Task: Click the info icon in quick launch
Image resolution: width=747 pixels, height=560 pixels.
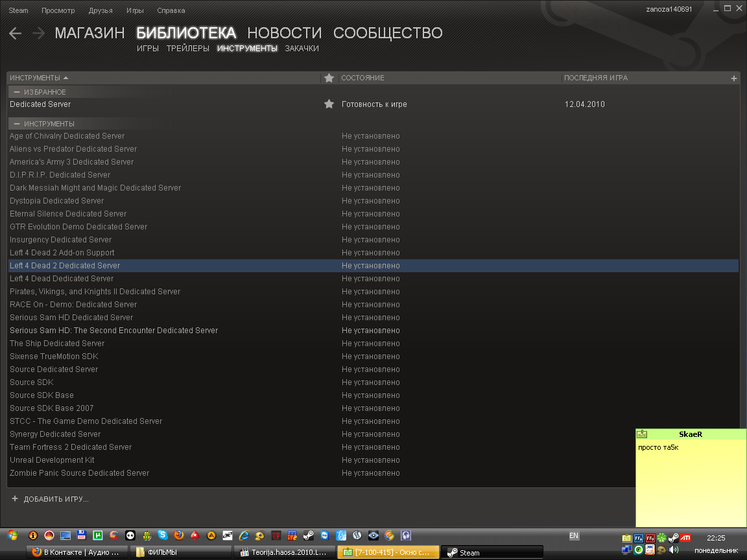Action: pos(33,535)
